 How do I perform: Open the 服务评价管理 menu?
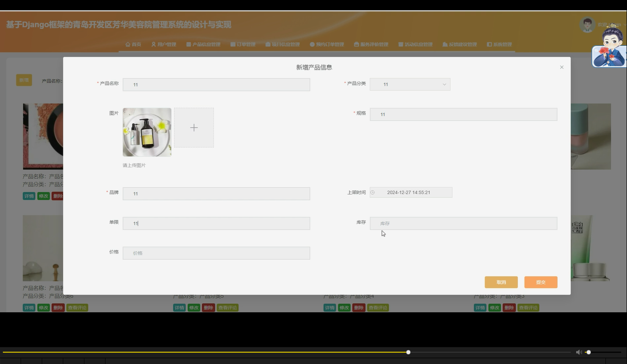tap(371, 44)
